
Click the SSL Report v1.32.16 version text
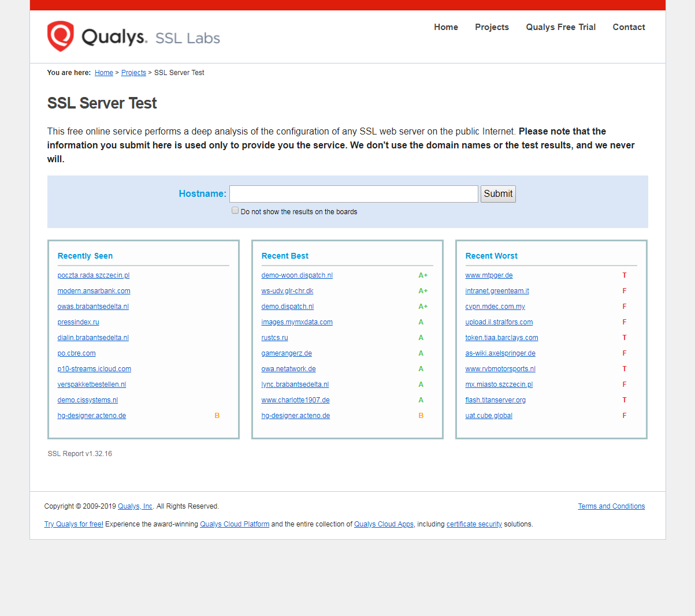80,454
